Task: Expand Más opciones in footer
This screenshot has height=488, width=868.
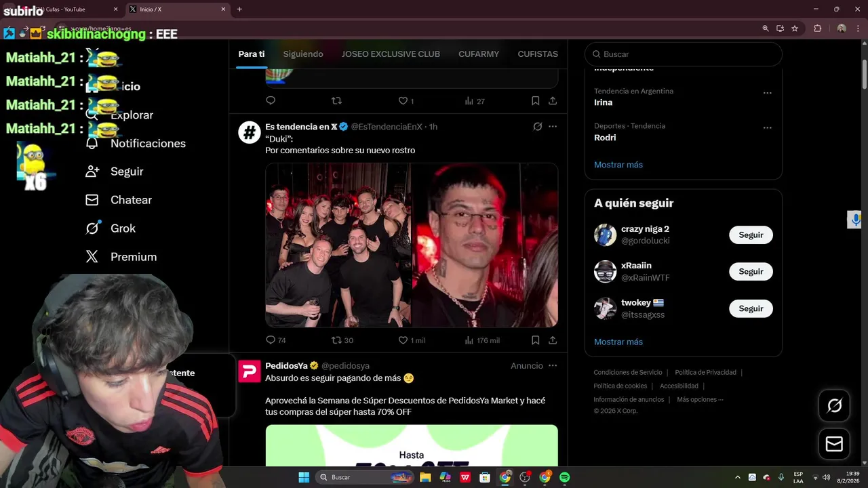Action: pyautogui.click(x=700, y=399)
